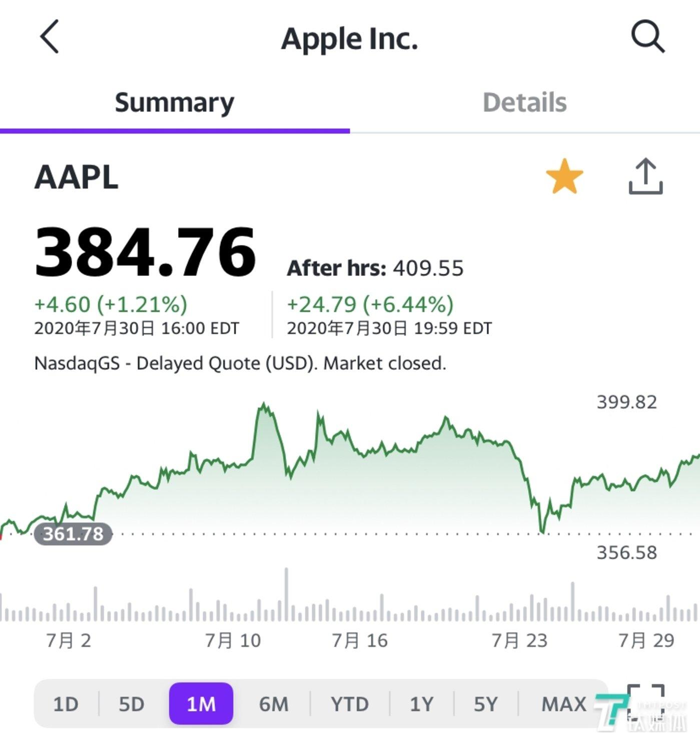The height and width of the screenshot is (745, 700).
Task: Choose the 5Y chart range
Action: [485, 704]
